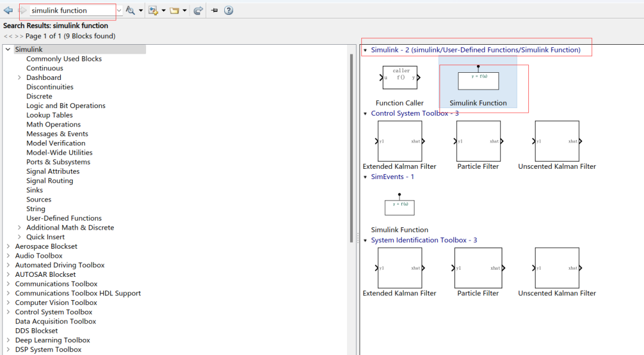Open the Help question mark icon
The image size is (644, 355).
coord(228,10)
